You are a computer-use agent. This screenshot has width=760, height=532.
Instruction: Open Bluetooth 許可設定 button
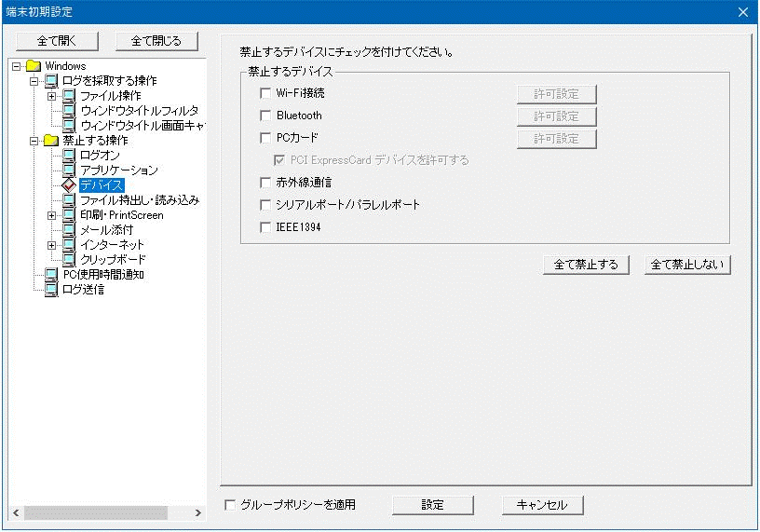(x=556, y=116)
